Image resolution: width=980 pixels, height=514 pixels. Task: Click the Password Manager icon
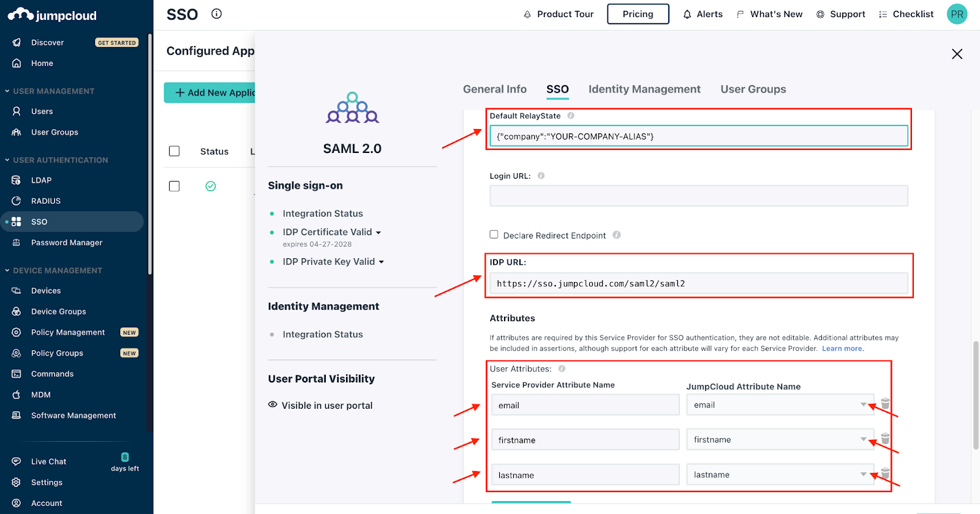17,242
